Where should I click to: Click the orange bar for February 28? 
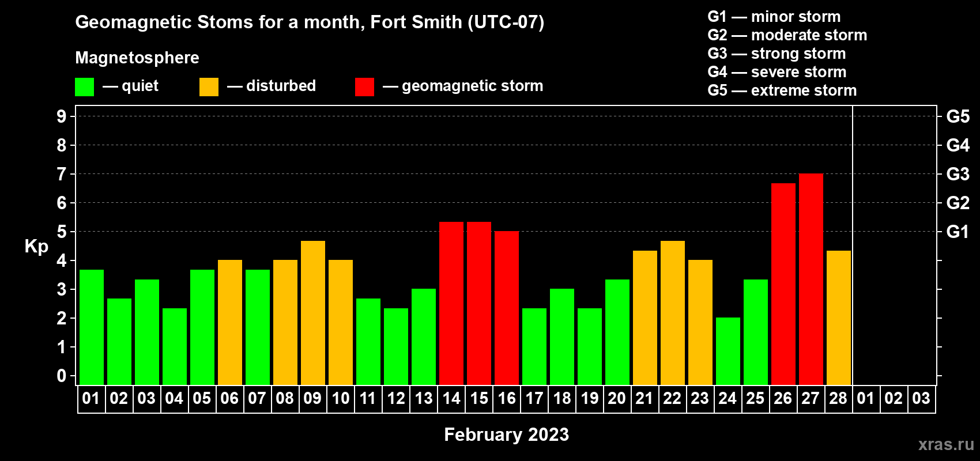pos(839,318)
